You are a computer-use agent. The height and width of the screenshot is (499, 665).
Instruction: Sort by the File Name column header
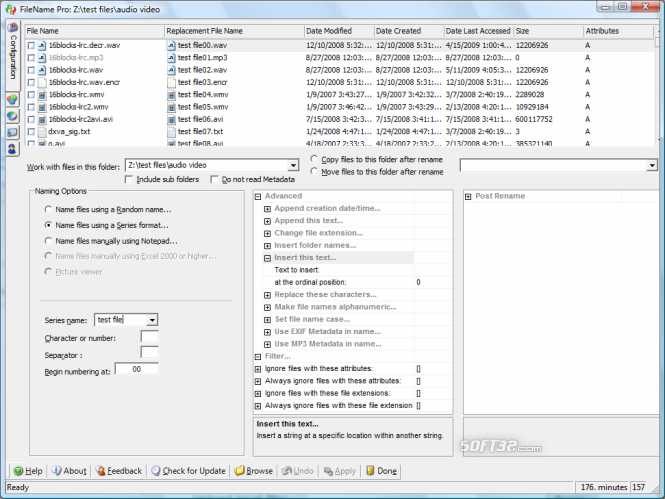coord(94,31)
